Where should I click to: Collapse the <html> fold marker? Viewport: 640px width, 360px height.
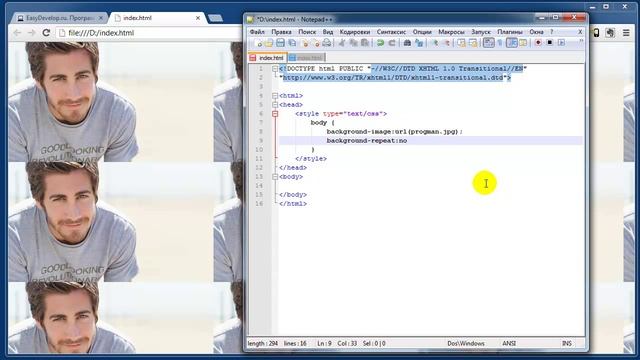point(275,96)
